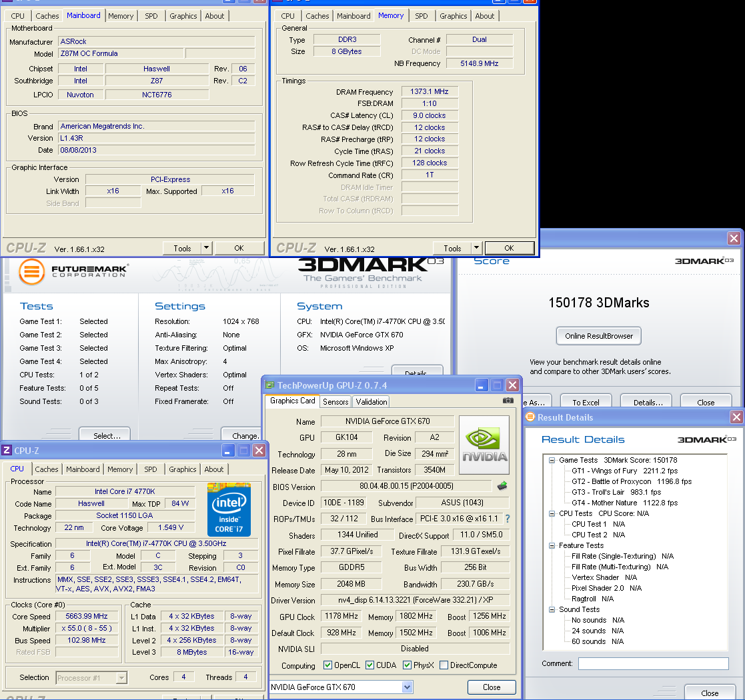Collapse the CPU Tests tree node
745x700 pixels.
552,513
